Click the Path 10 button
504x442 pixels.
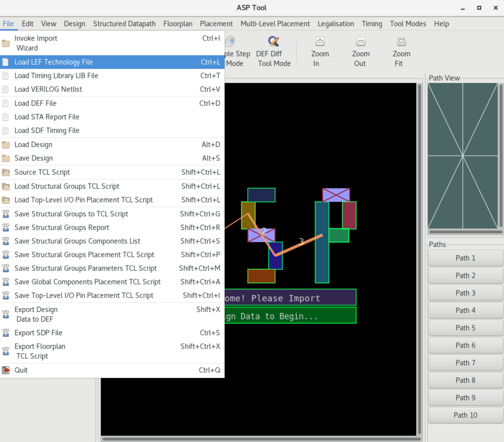pyautogui.click(x=465, y=415)
